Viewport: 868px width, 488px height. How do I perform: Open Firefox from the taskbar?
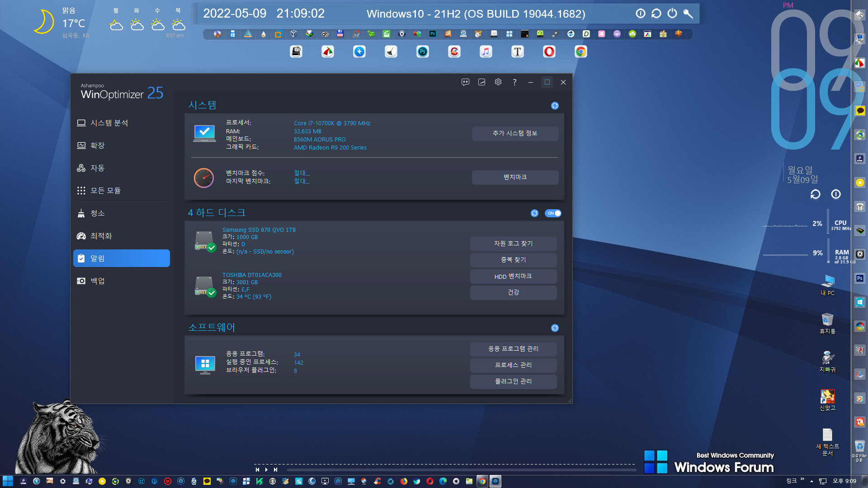(x=403, y=481)
